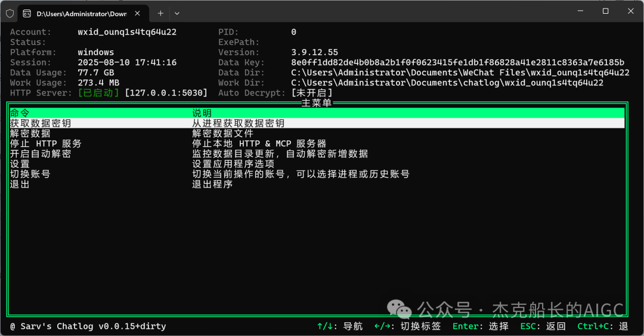This screenshot has height=336, width=644.
Task: Click the platform value windows
Action: pos(95,53)
